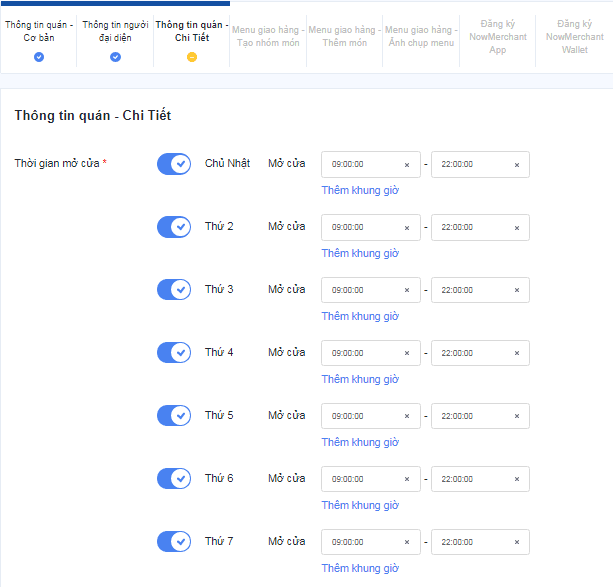Open Đăng ký NowMerchant Wallet step
Screen dimensions: 613x587
coord(574,37)
